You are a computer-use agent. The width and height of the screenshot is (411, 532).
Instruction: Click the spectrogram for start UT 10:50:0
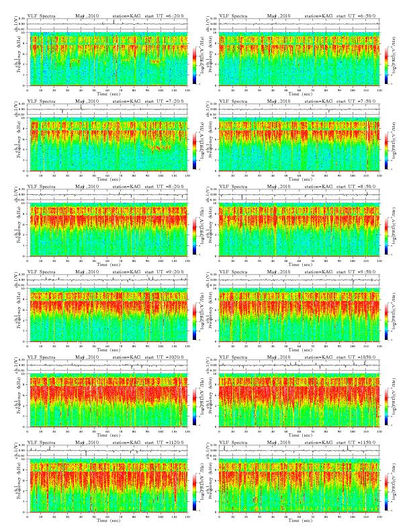tap(299, 400)
